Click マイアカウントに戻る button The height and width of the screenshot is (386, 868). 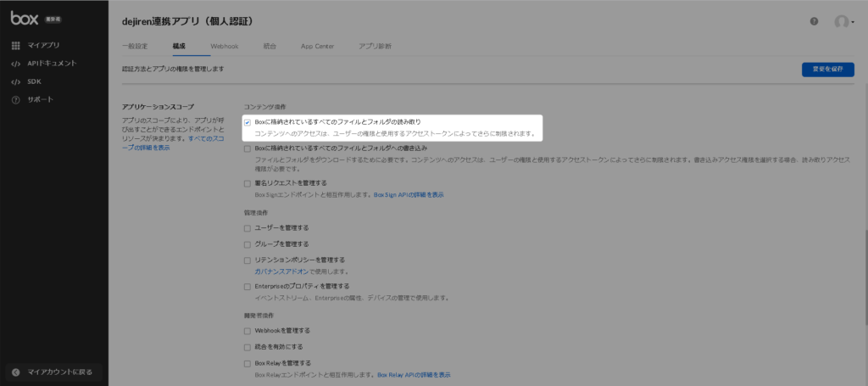click(54, 372)
